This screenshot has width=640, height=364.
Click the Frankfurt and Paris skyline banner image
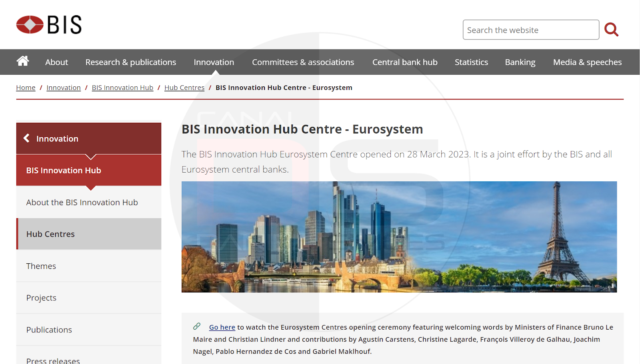click(399, 237)
